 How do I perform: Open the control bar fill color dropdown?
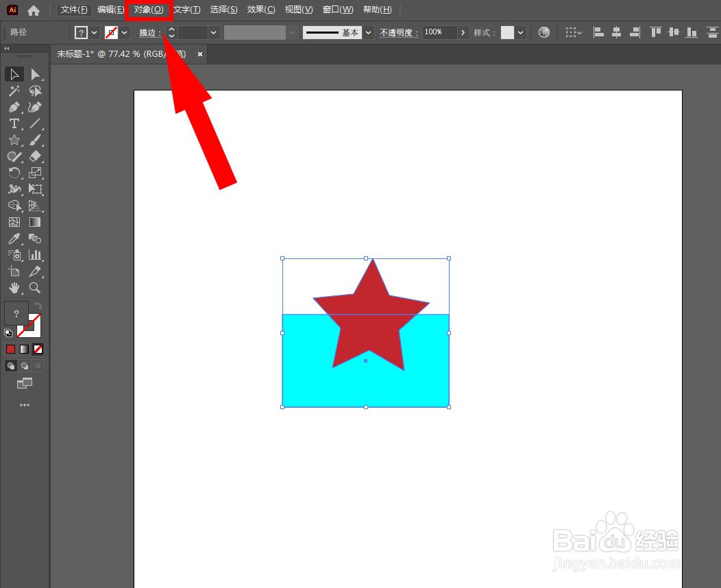(x=95, y=33)
